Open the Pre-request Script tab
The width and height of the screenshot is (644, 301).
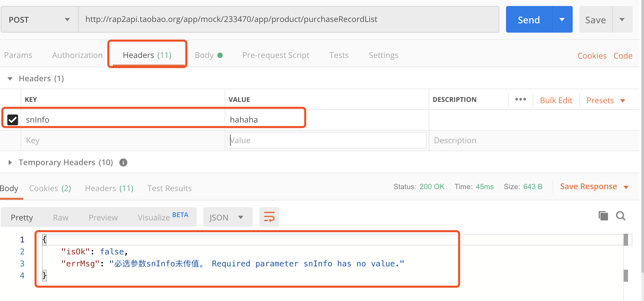(276, 55)
